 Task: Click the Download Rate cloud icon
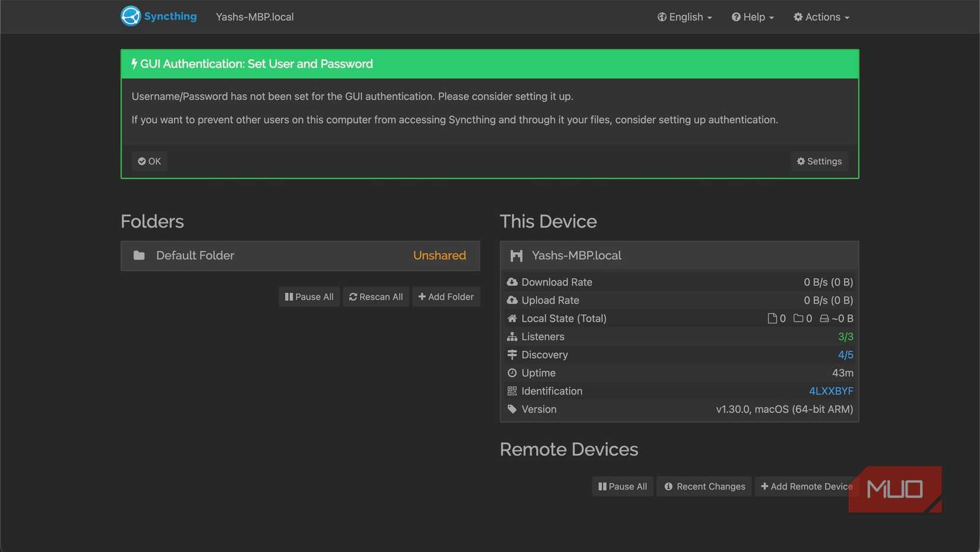click(512, 282)
